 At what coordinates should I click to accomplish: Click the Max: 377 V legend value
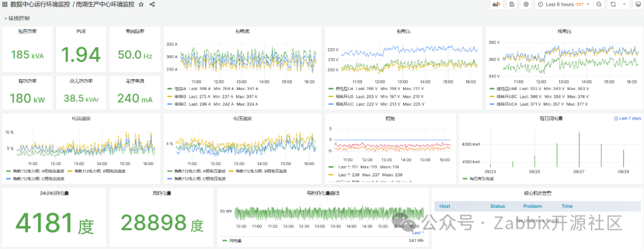578,104
